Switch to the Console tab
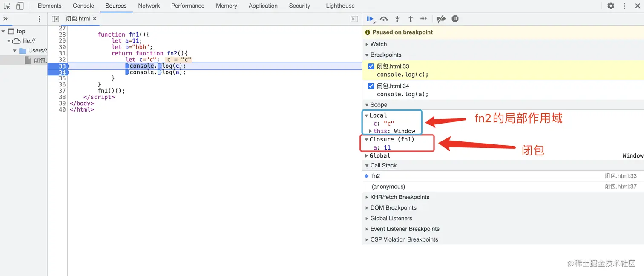The height and width of the screenshot is (276, 644). 83,6
